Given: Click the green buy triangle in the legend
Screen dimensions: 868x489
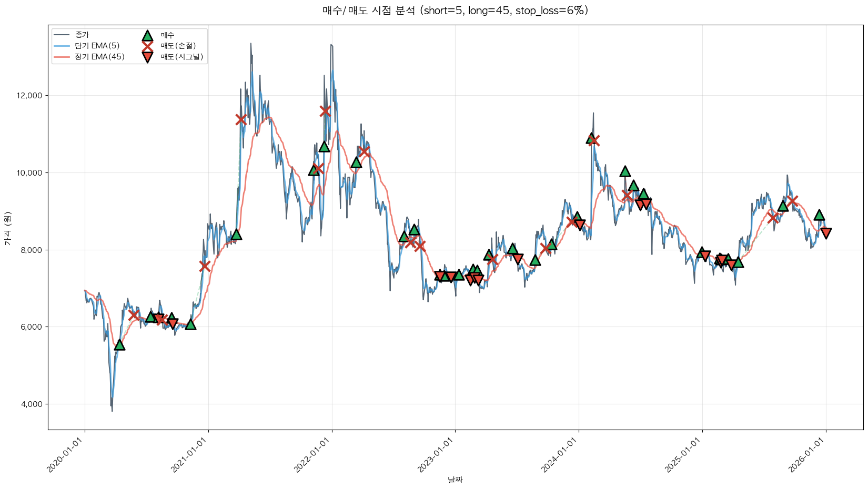Looking at the screenshot, I should 147,36.
